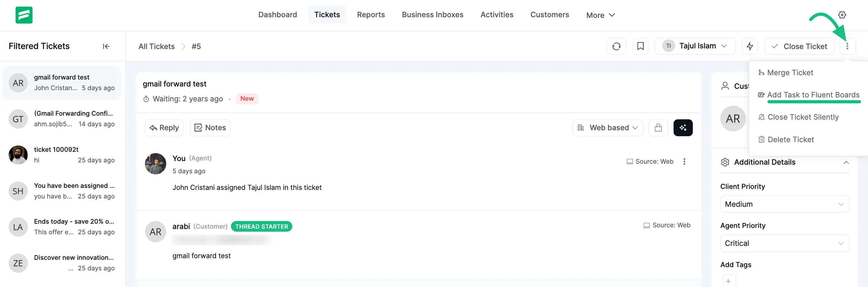Open the settings gear in top bar

[842, 15]
